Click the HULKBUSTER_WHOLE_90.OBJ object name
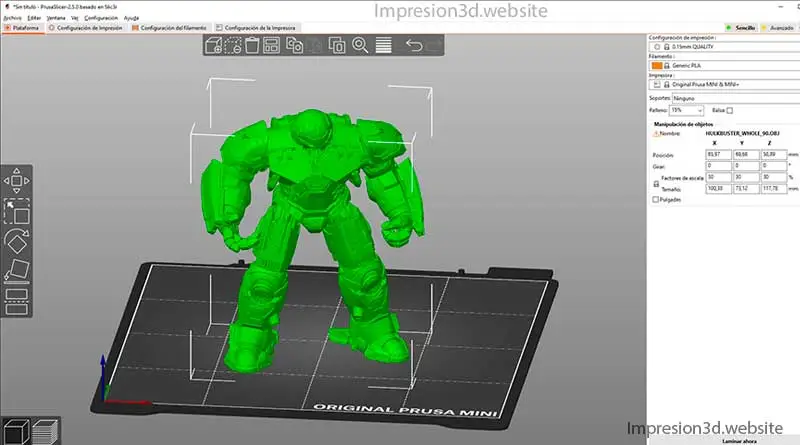This screenshot has width=800, height=445. (742, 133)
